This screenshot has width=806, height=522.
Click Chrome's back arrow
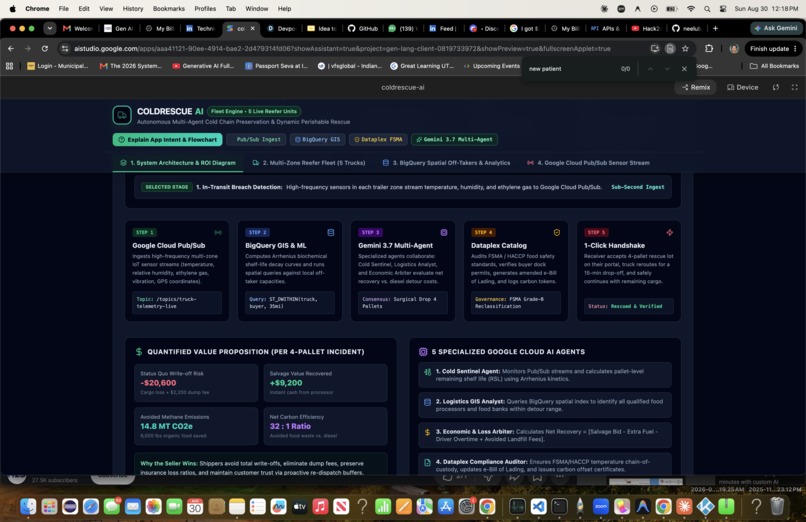[x=11, y=48]
